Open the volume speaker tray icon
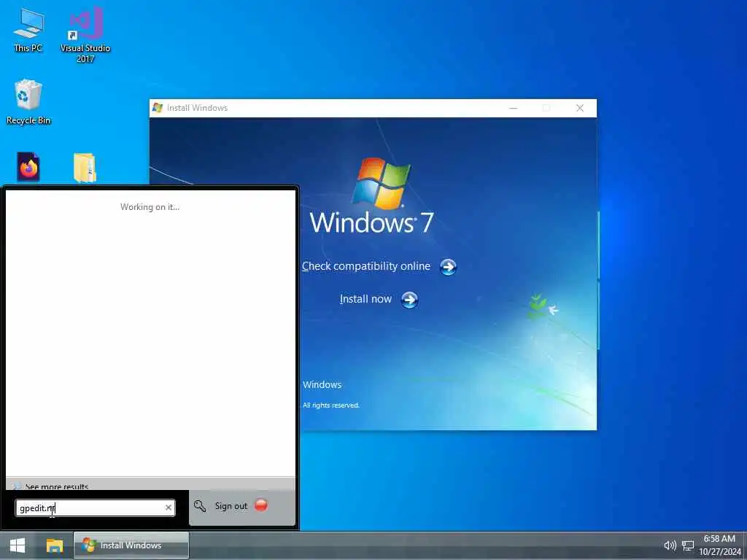 coord(670,545)
